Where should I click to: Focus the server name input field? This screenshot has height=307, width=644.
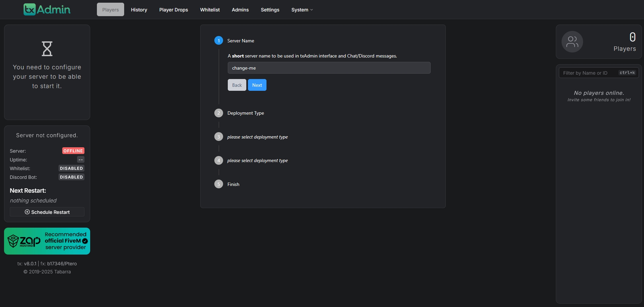[329, 68]
